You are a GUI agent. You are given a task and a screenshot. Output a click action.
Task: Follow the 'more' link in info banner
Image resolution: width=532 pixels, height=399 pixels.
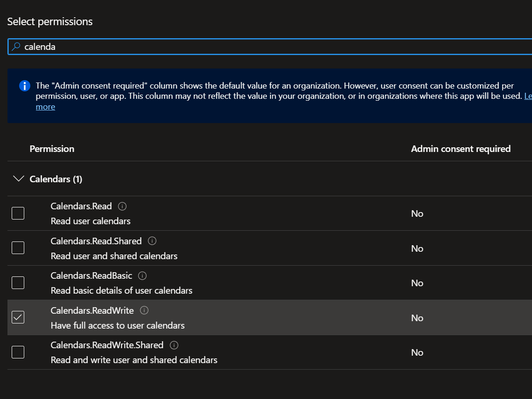(x=45, y=107)
